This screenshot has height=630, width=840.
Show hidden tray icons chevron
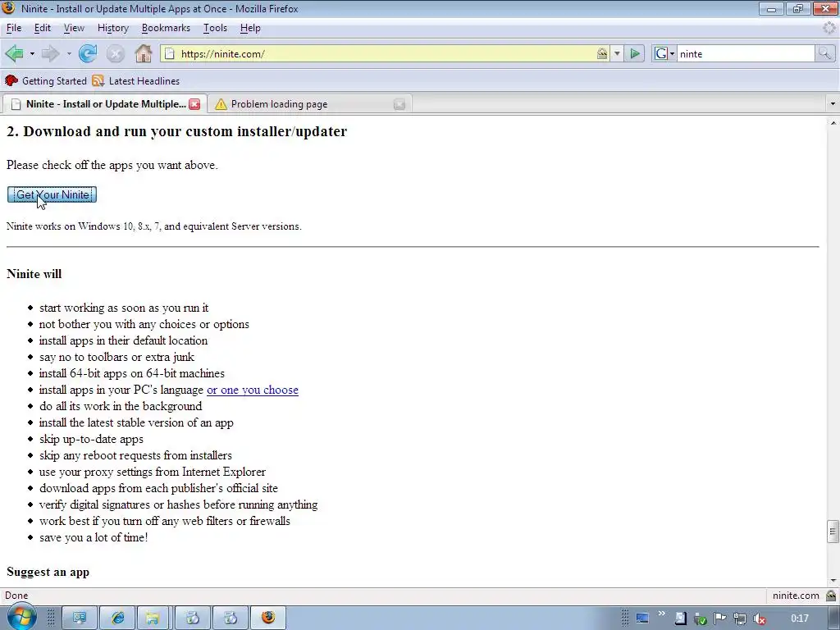pyautogui.click(x=661, y=614)
